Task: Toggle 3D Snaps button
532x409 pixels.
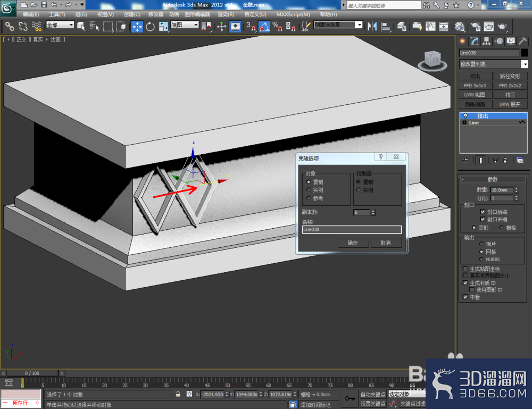Action: pos(251,27)
